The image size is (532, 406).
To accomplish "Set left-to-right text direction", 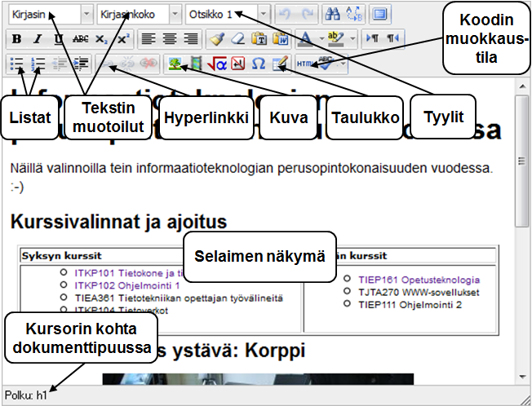I will 372,39.
